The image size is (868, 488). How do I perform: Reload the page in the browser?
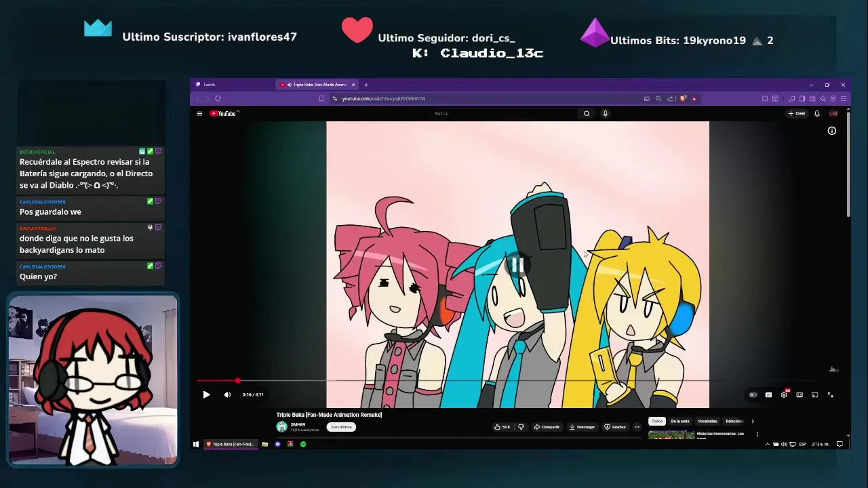coord(218,99)
